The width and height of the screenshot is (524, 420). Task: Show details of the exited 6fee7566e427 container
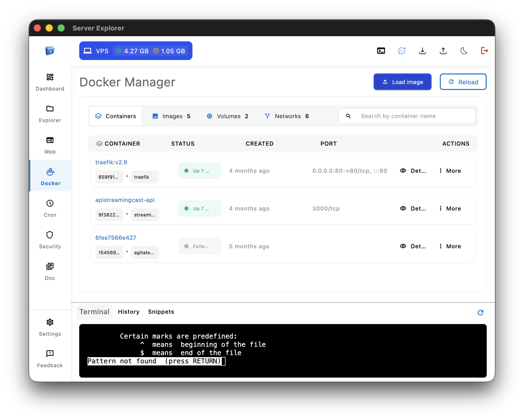tap(413, 246)
